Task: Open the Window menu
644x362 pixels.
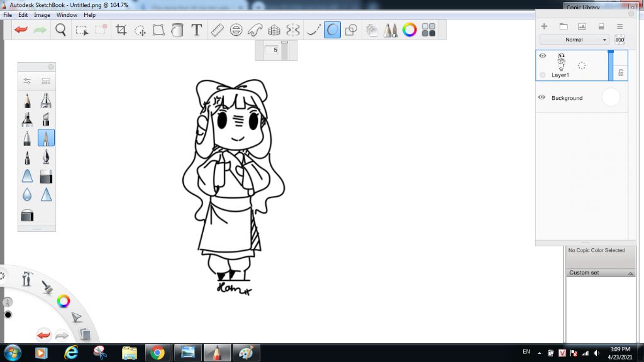Action: 67,15
